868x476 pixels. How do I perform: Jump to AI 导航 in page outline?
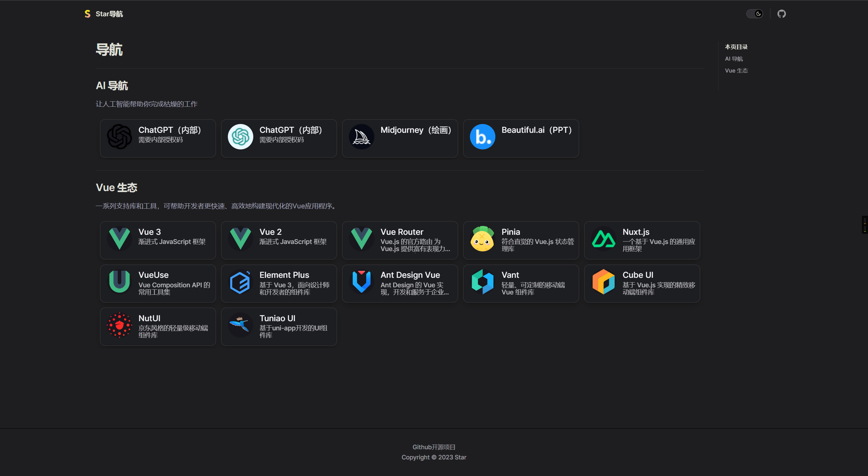click(x=734, y=59)
